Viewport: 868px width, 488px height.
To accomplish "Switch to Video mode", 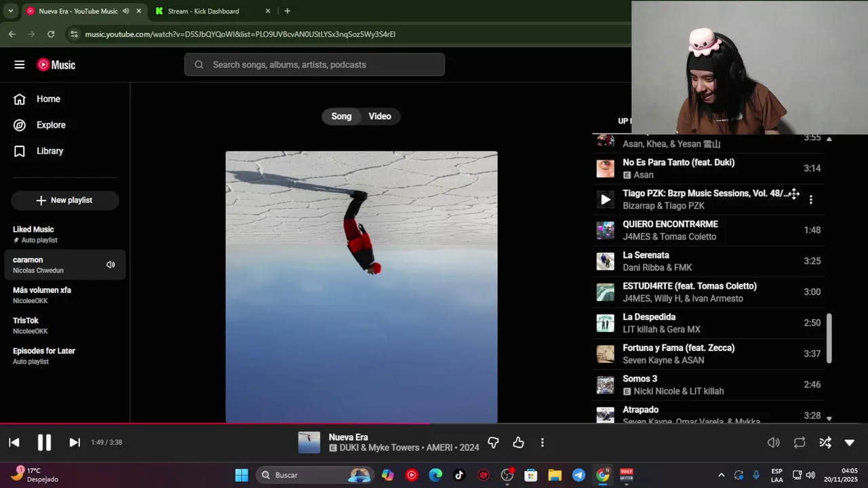I will [x=380, y=116].
